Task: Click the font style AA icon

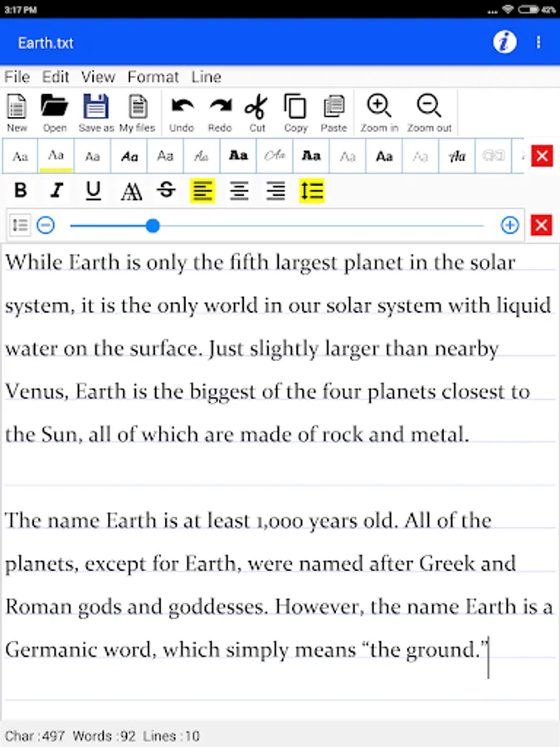Action: tap(130, 191)
